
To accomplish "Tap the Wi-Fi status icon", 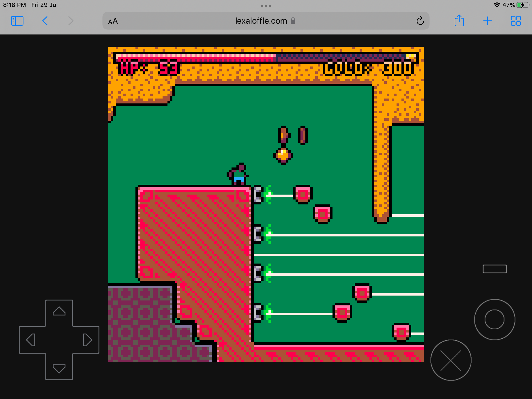I will pos(497,5).
